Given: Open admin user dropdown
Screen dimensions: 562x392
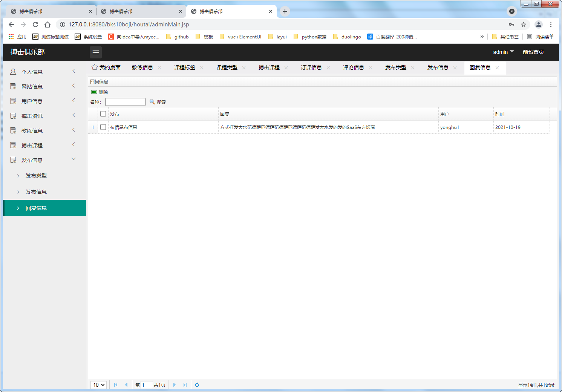Looking at the screenshot, I should coord(504,52).
